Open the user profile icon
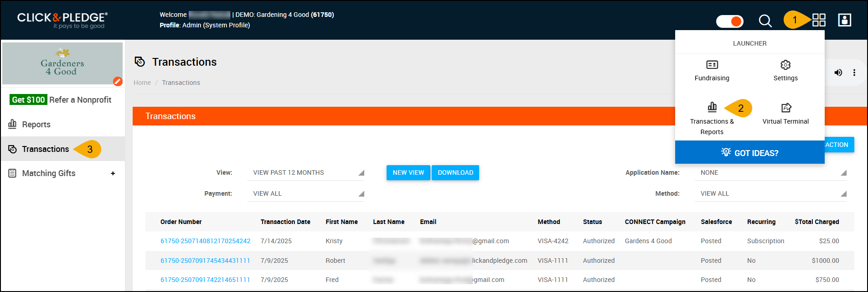 tap(844, 20)
